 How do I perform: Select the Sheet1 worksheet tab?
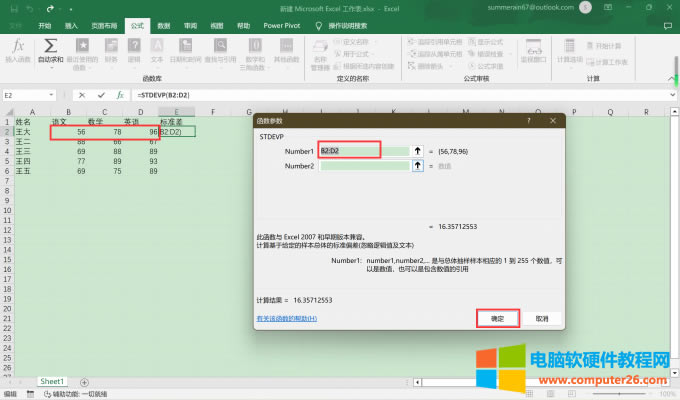coord(51,381)
